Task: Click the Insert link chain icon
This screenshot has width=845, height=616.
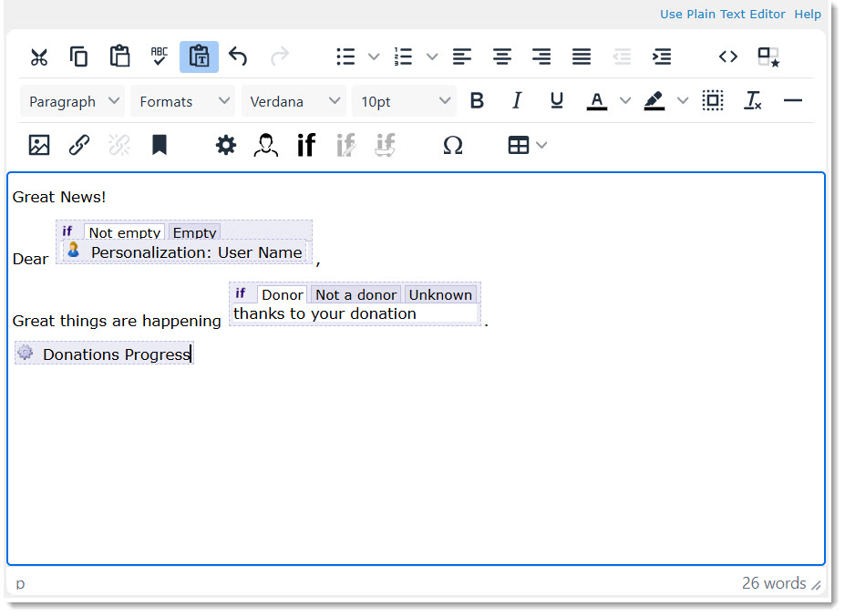Action: point(79,145)
